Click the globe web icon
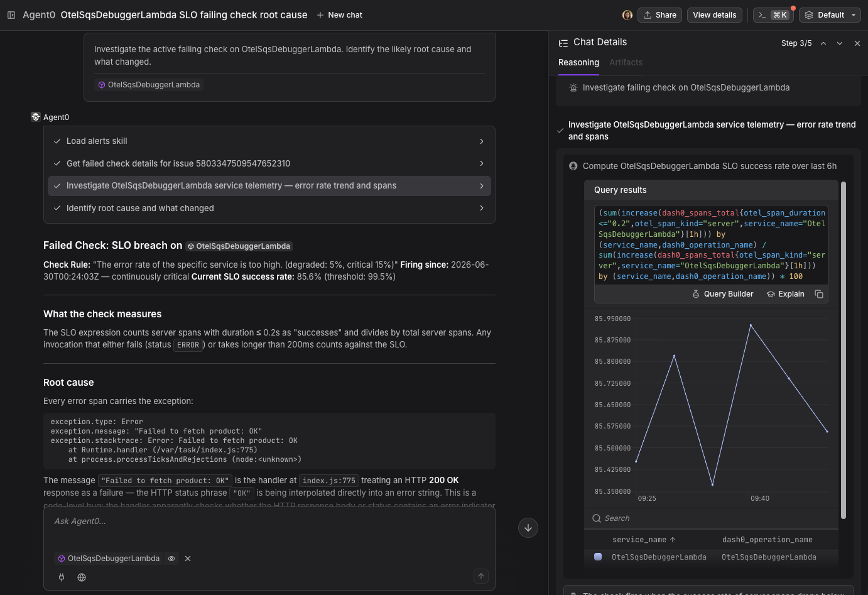Screen dimensions: 868x595 82,577
